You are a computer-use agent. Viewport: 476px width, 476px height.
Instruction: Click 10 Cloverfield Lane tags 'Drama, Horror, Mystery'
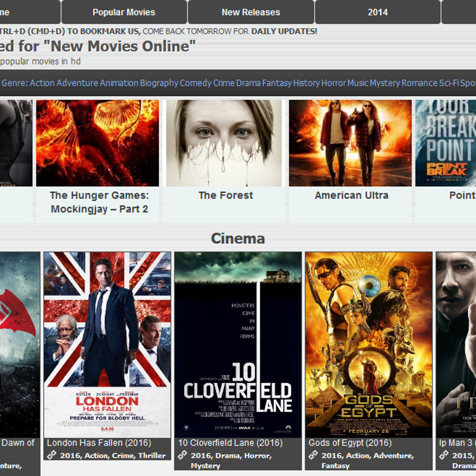click(231, 461)
